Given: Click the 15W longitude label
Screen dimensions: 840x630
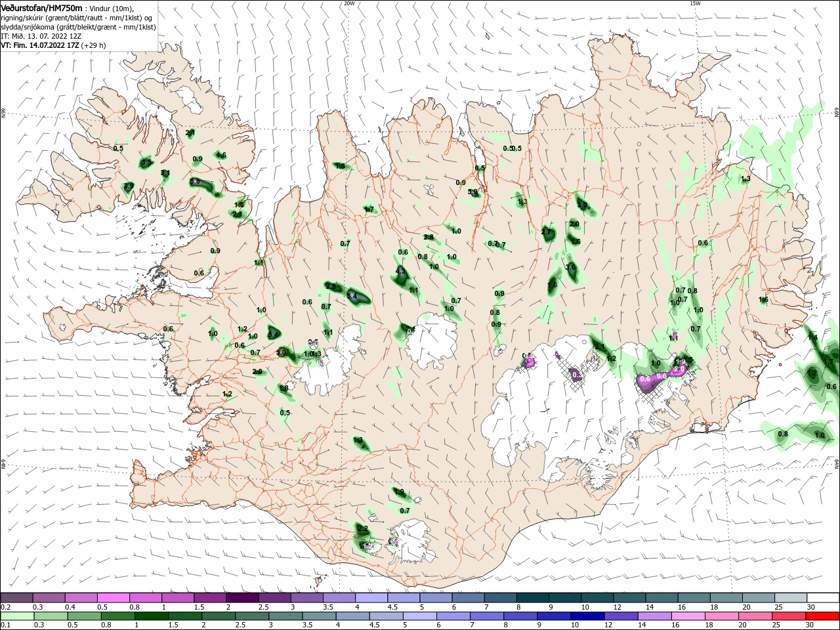Looking at the screenshot, I should pyautogui.click(x=695, y=3).
